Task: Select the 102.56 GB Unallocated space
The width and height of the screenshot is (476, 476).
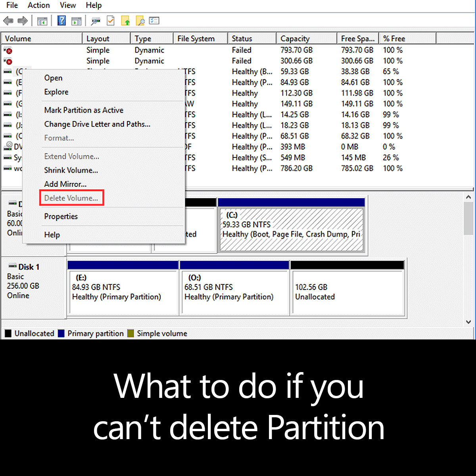Action: point(347,292)
